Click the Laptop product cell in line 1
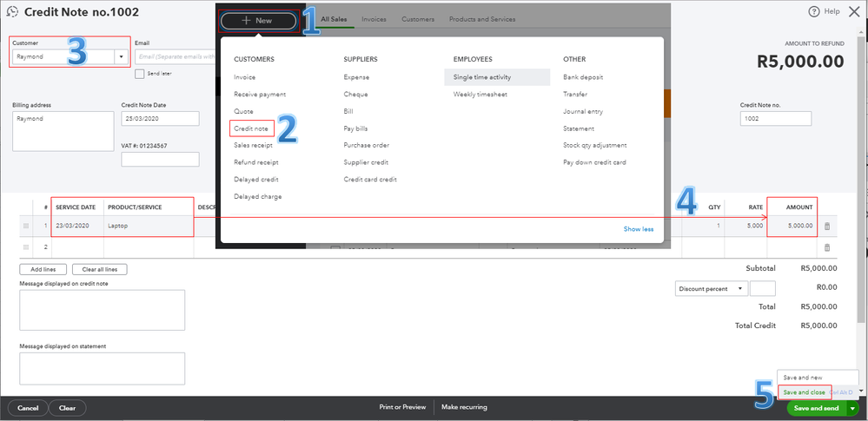The image size is (868, 421). pos(149,226)
